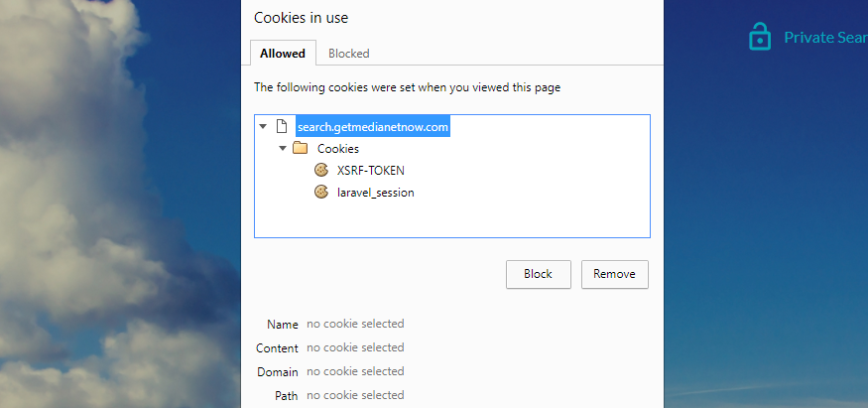Click the page icon beside search.getmedianetnow.com
The image size is (868, 408).
coord(281,127)
